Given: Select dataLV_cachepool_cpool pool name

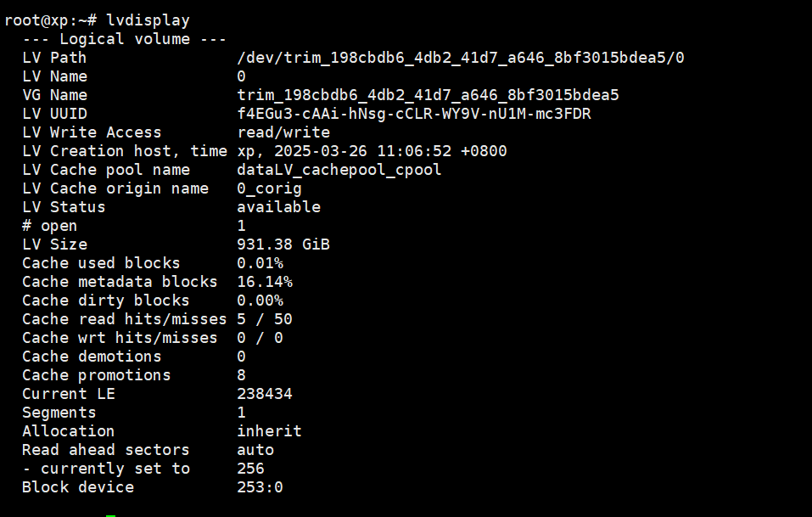Looking at the screenshot, I should (339, 170).
